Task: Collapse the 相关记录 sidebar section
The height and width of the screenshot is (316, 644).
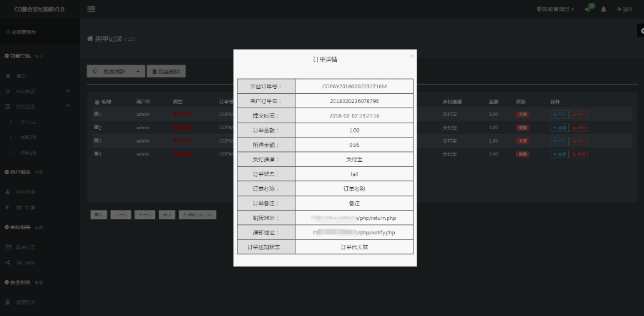Action: [40, 107]
